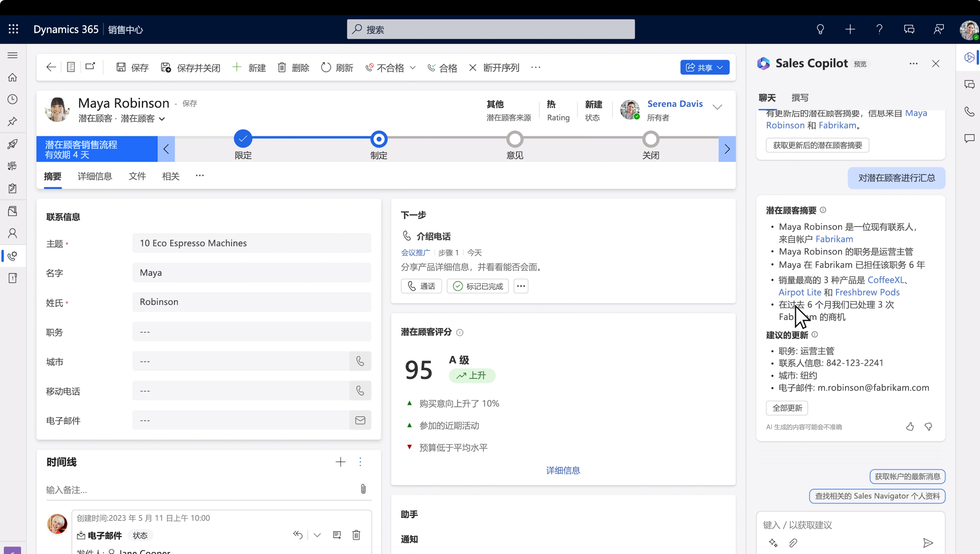Open the help question mark icon
980x554 pixels.
(879, 29)
